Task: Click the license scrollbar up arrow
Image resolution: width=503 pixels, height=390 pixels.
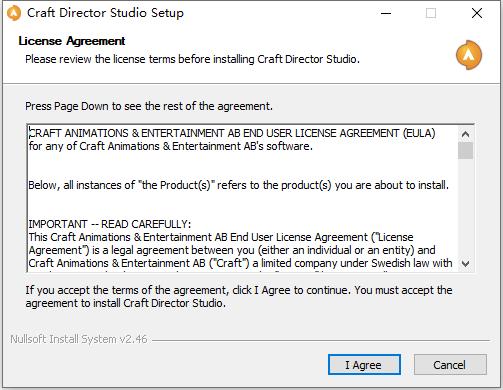Action: point(465,134)
